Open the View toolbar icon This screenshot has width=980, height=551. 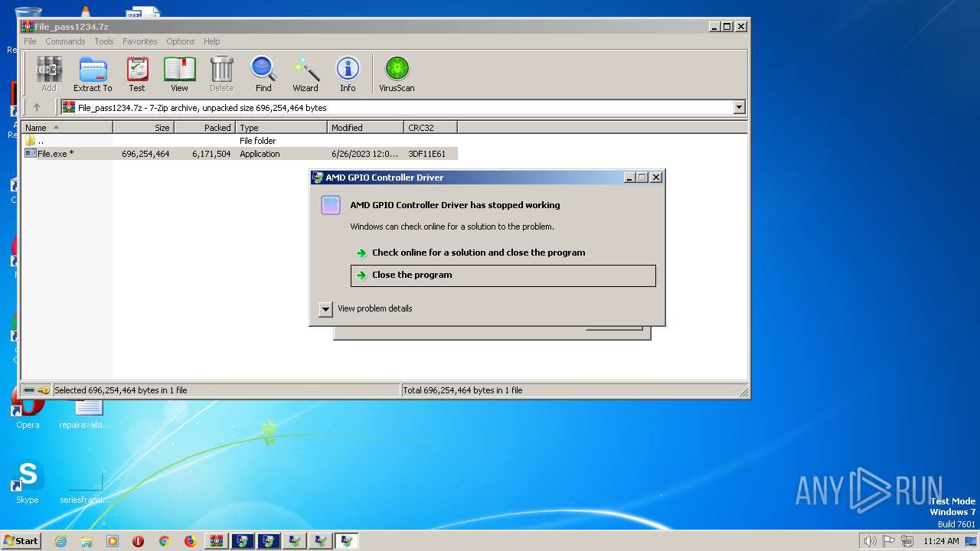coord(179,74)
